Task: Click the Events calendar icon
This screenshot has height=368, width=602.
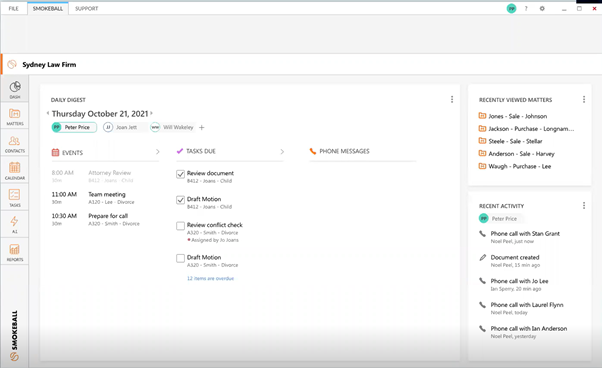Action: coord(55,152)
